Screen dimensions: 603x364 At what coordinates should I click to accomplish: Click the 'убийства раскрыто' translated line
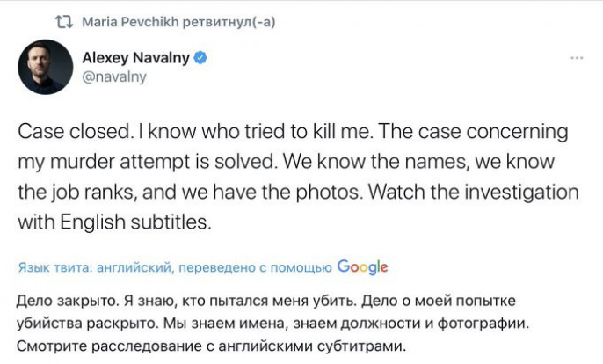click(x=82, y=323)
